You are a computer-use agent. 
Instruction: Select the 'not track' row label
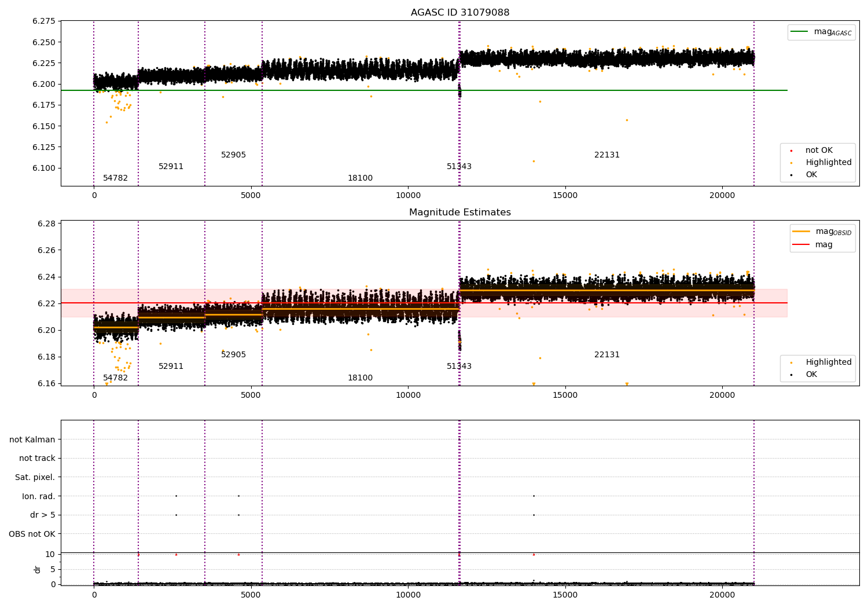(37, 459)
